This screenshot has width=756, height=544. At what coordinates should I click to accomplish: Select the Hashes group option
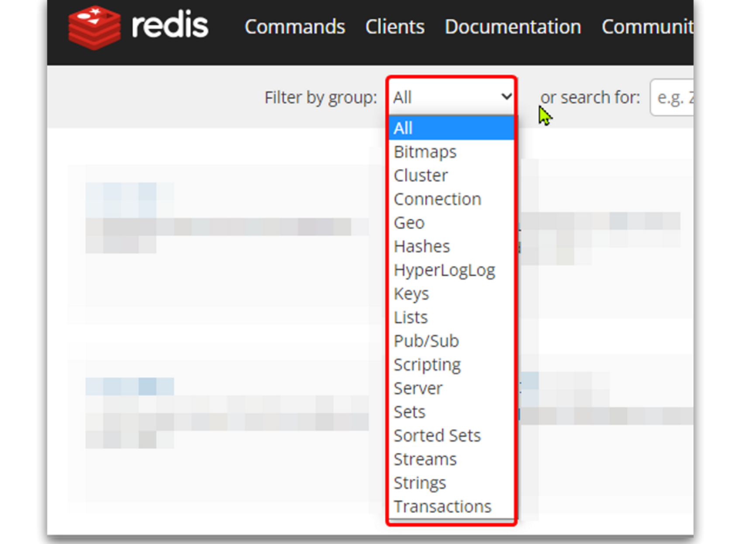coord(452,246)
